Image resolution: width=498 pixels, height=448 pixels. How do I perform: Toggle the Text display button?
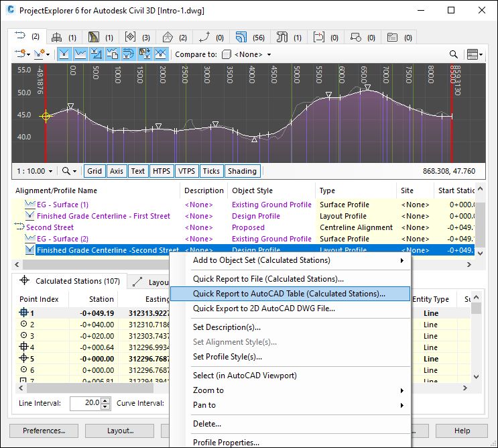pos(138,171)
